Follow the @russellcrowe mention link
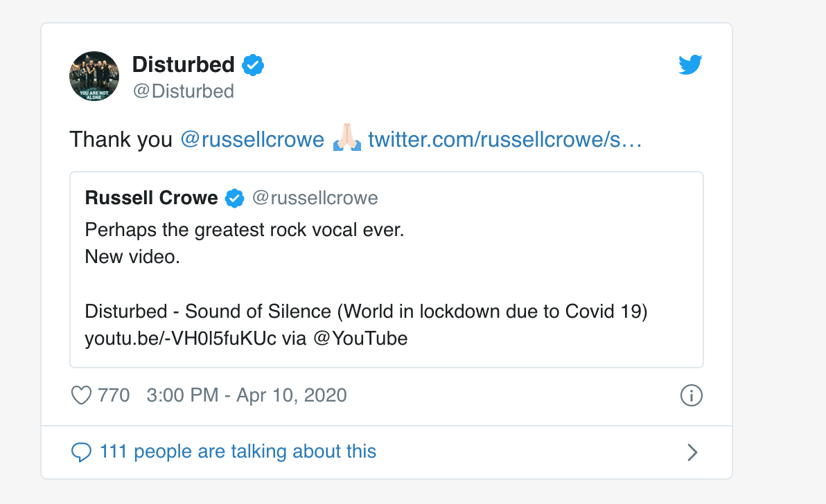826x504 pixels. [252, 139]
